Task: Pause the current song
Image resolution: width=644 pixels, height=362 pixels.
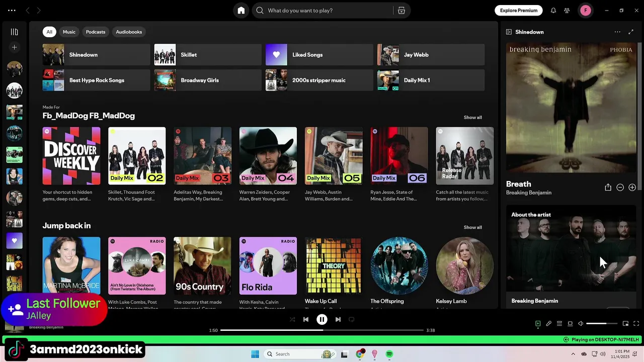Action: 322,319
